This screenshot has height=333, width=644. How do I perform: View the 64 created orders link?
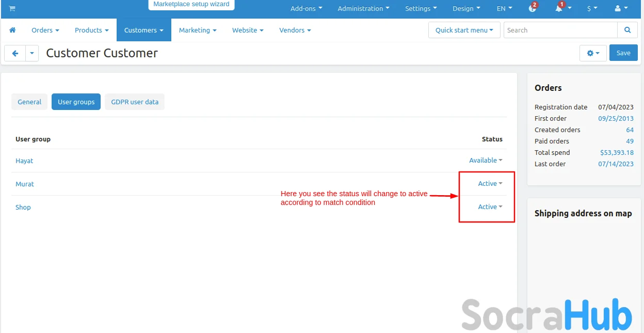point(630,130)
